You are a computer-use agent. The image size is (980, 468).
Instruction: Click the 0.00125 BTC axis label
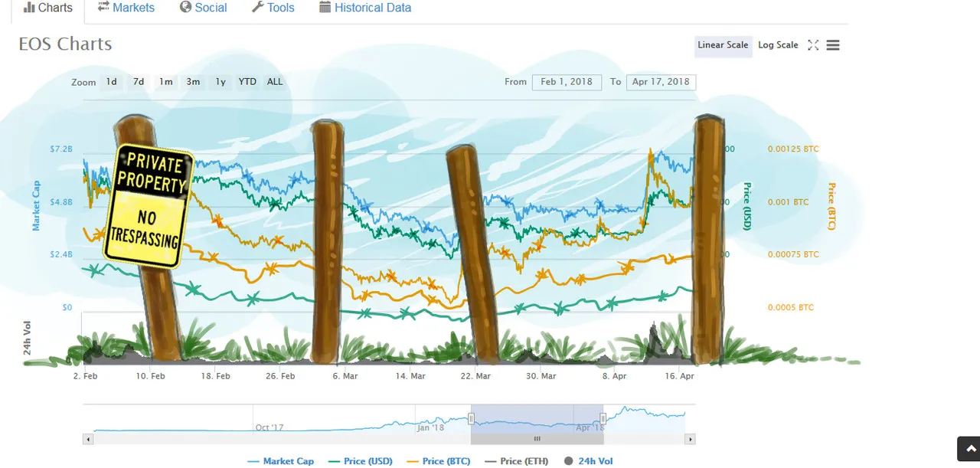pyautogui.click(x=793, y=149)
